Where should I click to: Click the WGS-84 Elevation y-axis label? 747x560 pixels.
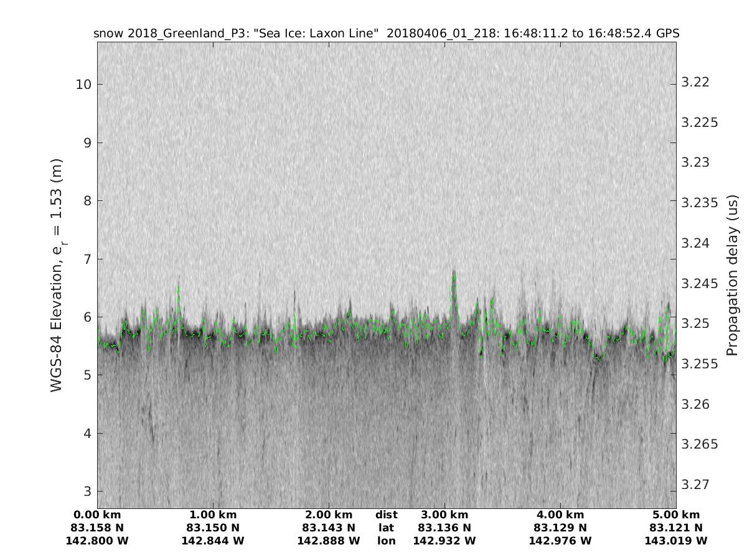(x=57, y=275)
